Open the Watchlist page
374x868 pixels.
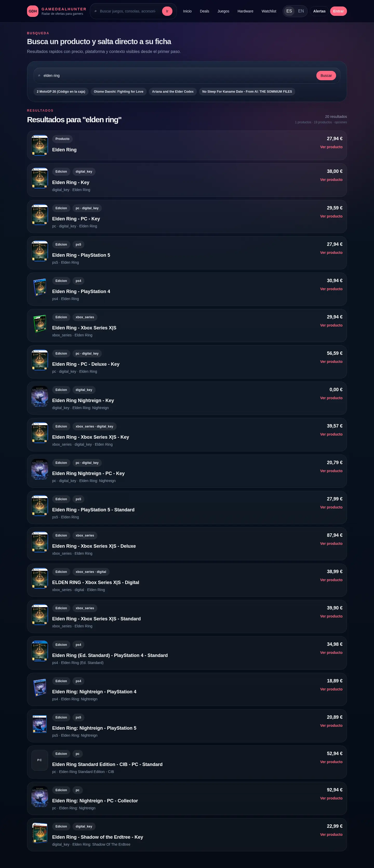269,11
